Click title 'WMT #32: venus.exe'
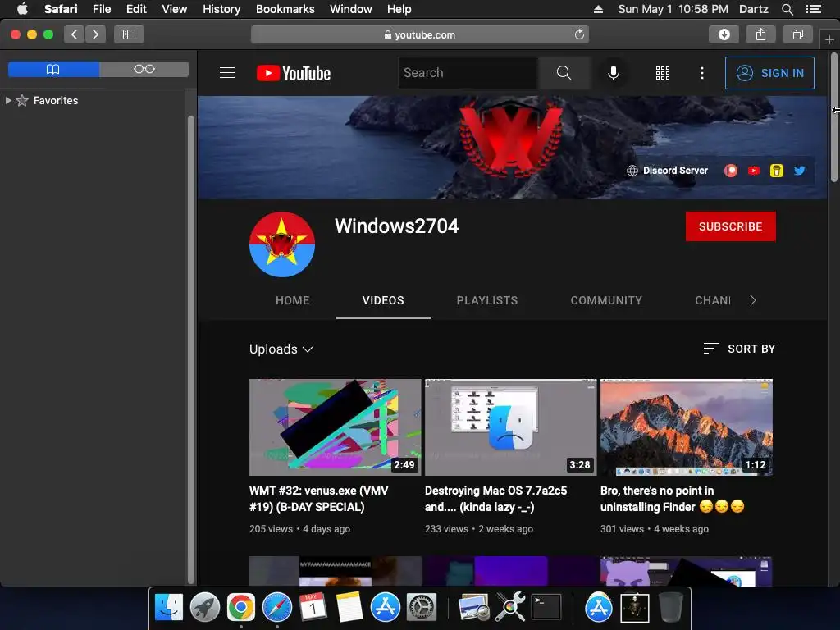 click(x=319, y=499)
